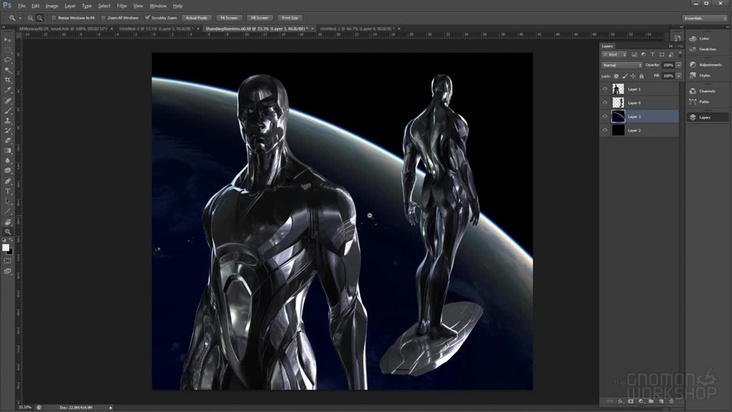
Task: Enable Zoom All Windows checkbox
Action: [103, 18]
